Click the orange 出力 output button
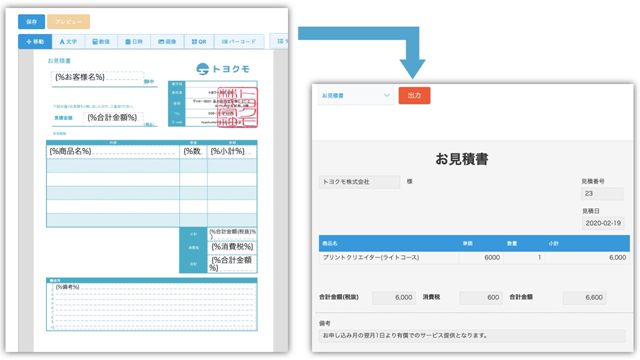Image resolution: width=640 pixels, height=360 pixels. coord(414,96)
